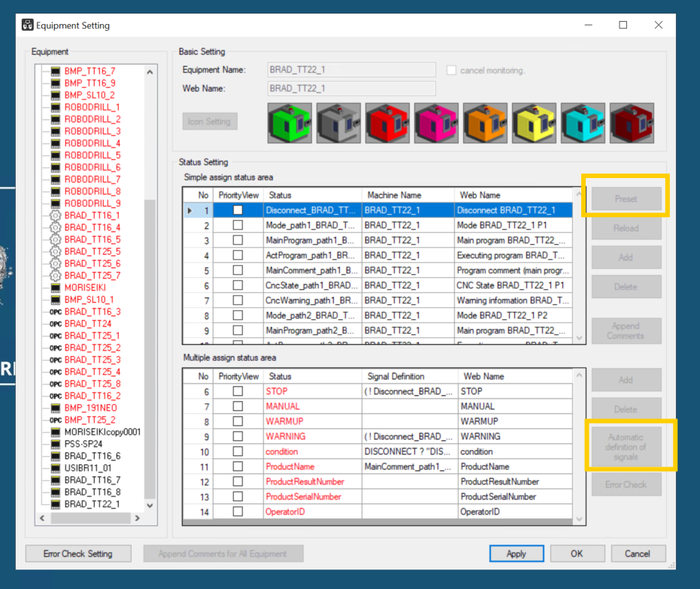Image resolution: width=700 pixels, height=589 pixels.
Task: Select the yellow machine icon
Action: [534, 123]
